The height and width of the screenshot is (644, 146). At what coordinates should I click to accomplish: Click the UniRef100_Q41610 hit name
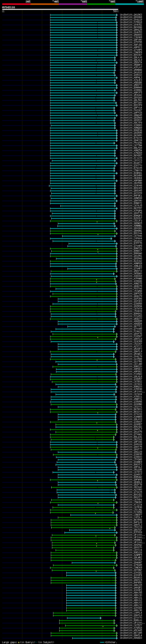131,241
